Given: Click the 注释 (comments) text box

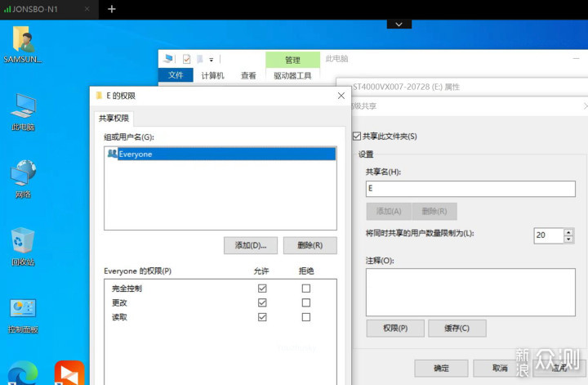Looking at the screenshot, I should (x=470, y=293).
